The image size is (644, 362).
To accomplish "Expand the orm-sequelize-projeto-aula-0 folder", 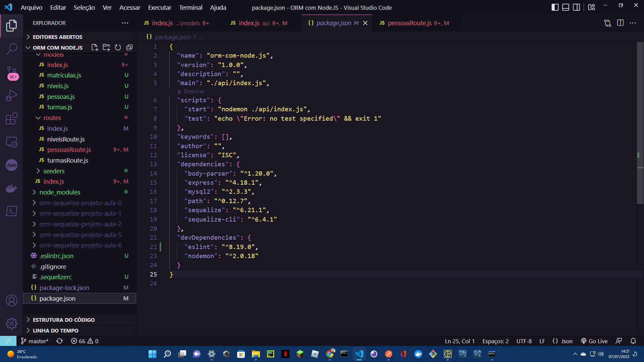I will [x=80, y=203].
